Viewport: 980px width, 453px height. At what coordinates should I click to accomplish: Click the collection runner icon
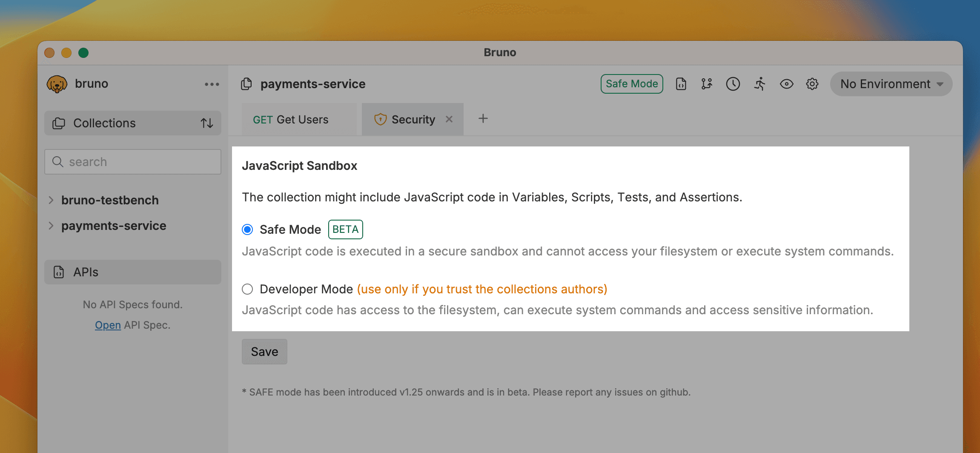click(x=760, y=84)
